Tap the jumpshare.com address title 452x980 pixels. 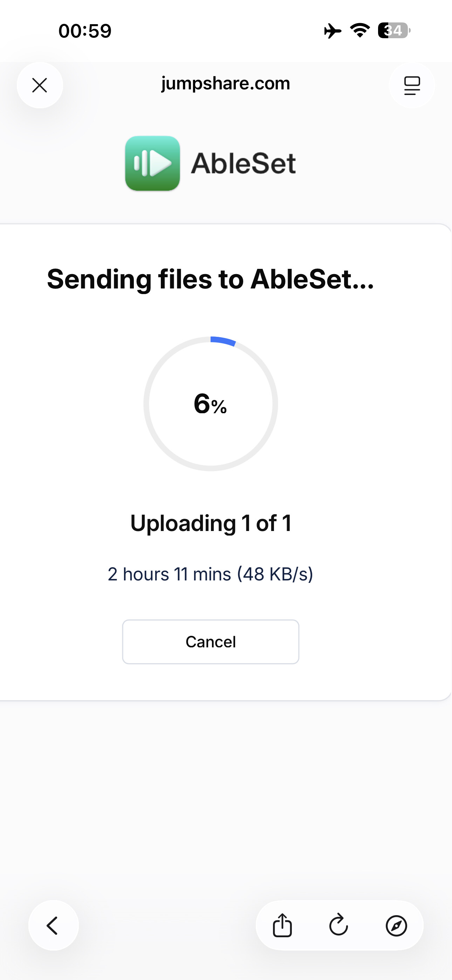[226, 83]
